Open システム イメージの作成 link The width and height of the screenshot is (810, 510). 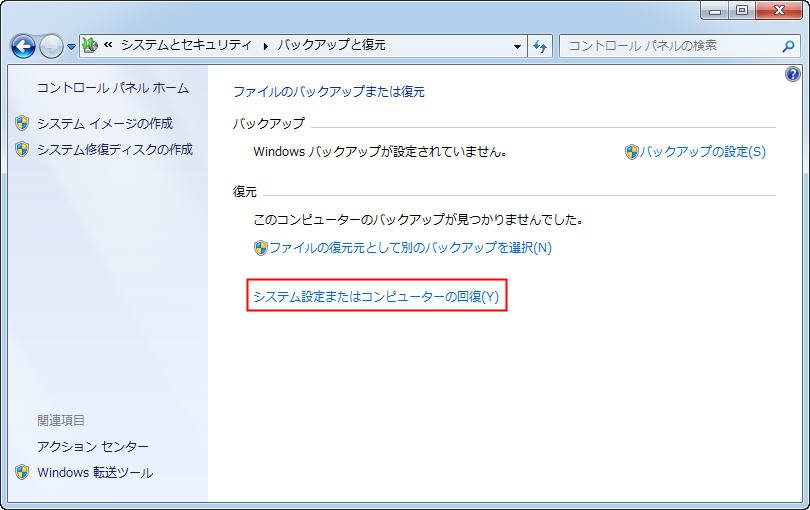[105, 123]
